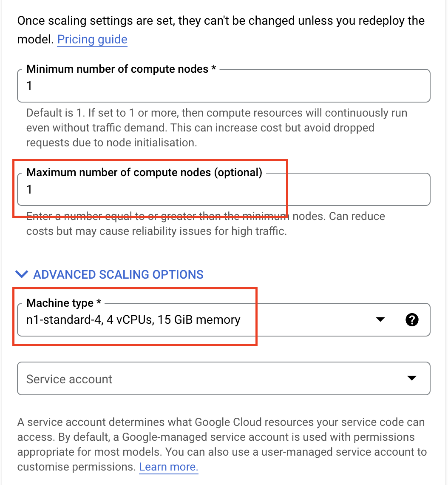Collapse the Advanced Scaling Options chevron
The height and width of the screenshot is (485, 448).
click(22, 274)
